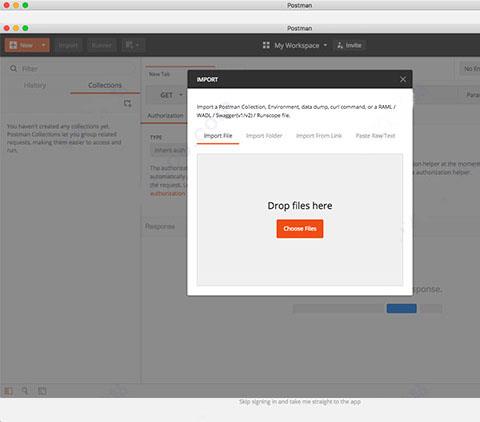Screen dimensions: 480x422
Task: Click the Filter search field
Action: point(72,69)
